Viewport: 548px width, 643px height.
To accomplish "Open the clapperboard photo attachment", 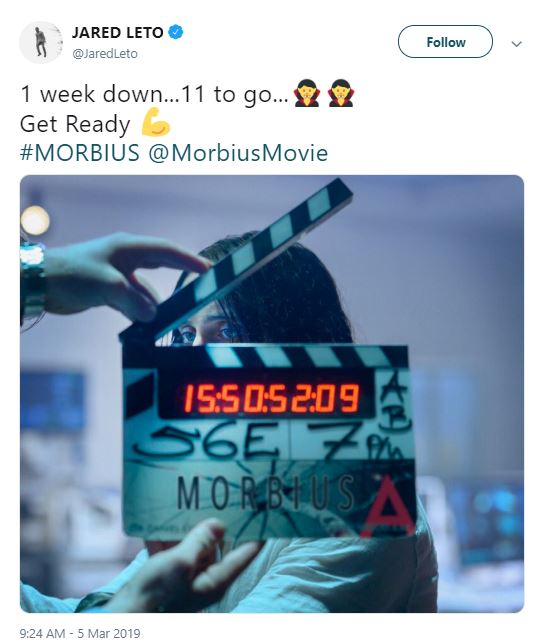I will (272, 394).
